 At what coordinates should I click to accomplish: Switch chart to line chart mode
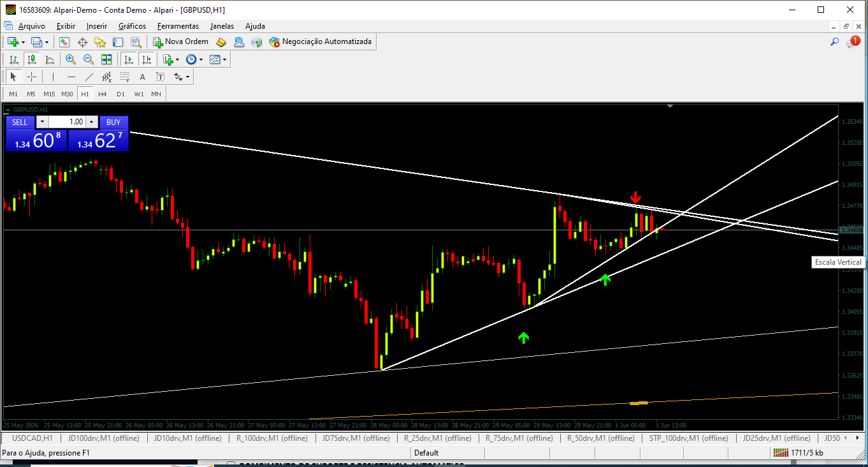[49, 59]
